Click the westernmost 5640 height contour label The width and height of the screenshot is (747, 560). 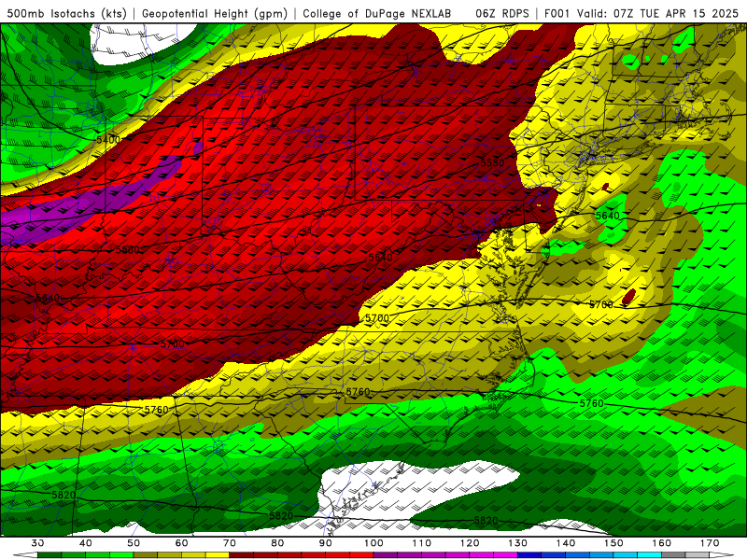click(48, 298)
